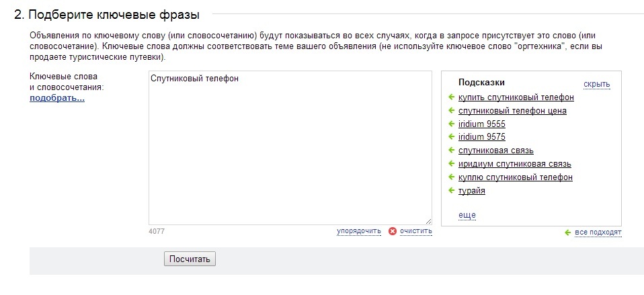Select hint 'iridium 9575'
The height and width of the screenshot is (295, 644).
point(482,136)
